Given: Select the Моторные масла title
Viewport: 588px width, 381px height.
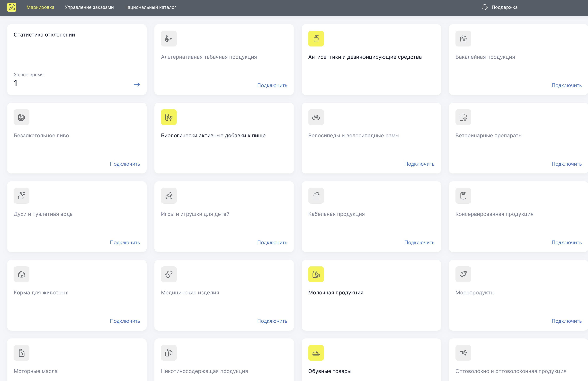Looking at the screenshot, I should 36,371.
